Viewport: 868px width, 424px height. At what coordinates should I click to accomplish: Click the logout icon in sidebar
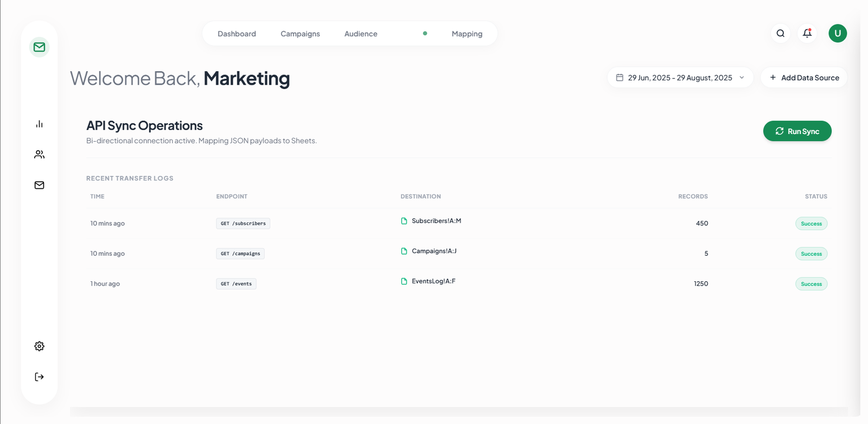39,377
